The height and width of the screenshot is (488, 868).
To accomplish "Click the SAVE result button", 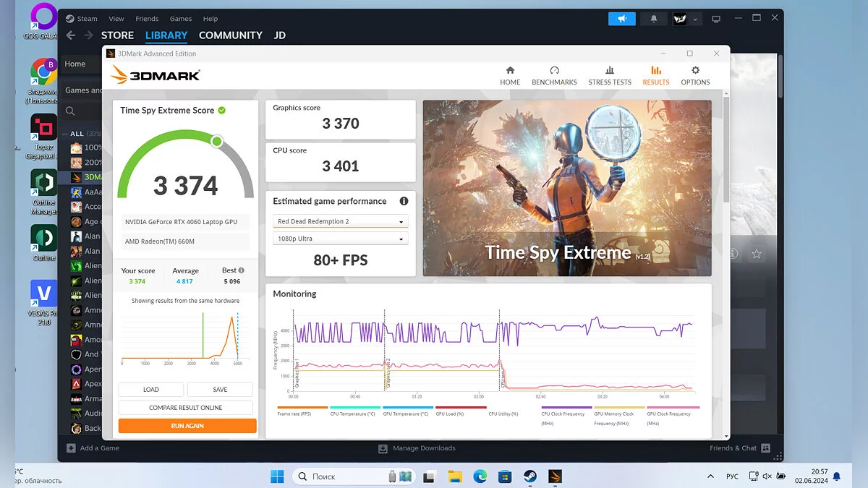I will click(x=220, y=390).
